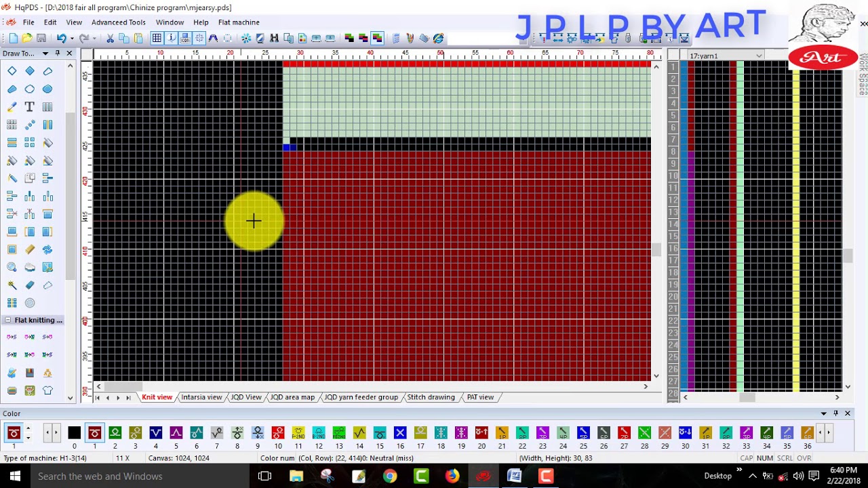Image resolution: width=868 pixels, height=488 pixels.
Task: Click the first-sheet tab navigation arrow
Action: click(x=98, y=397)
